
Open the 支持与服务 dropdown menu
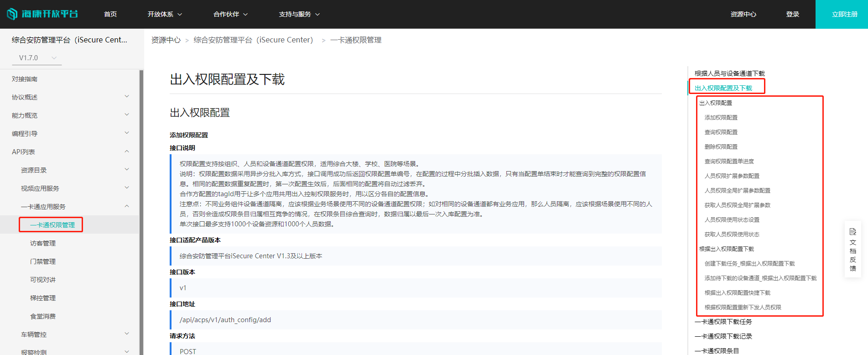(x=299, y=14)
